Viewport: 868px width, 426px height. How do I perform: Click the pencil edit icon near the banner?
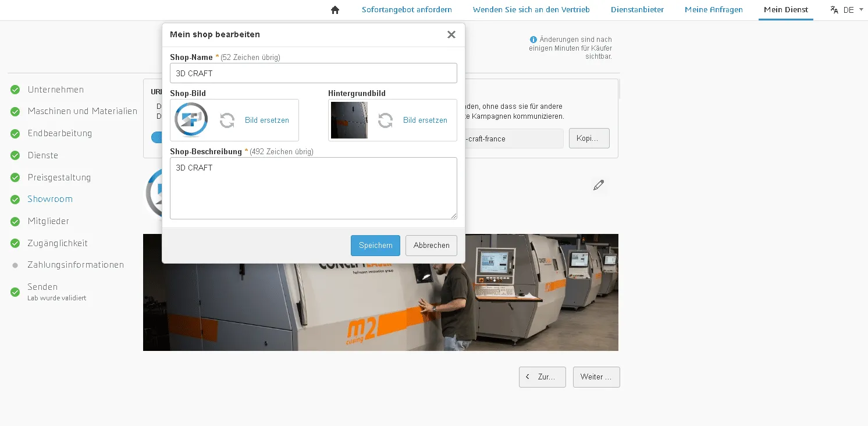pos(599,184)
